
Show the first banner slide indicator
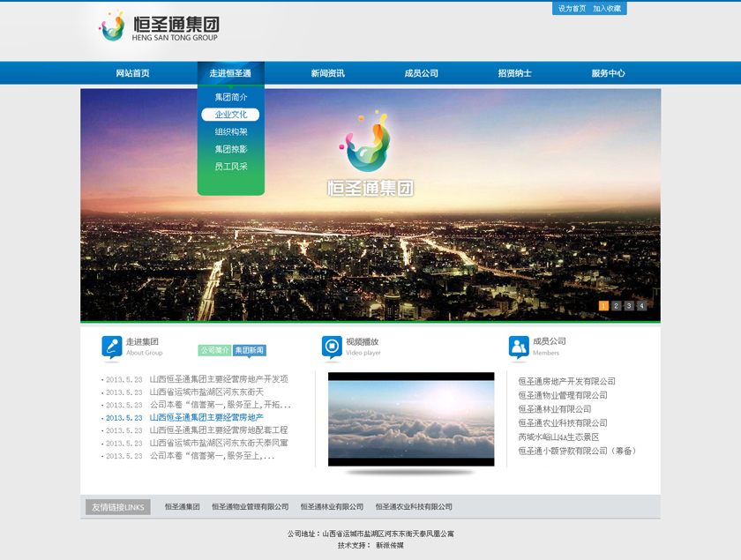603,306
